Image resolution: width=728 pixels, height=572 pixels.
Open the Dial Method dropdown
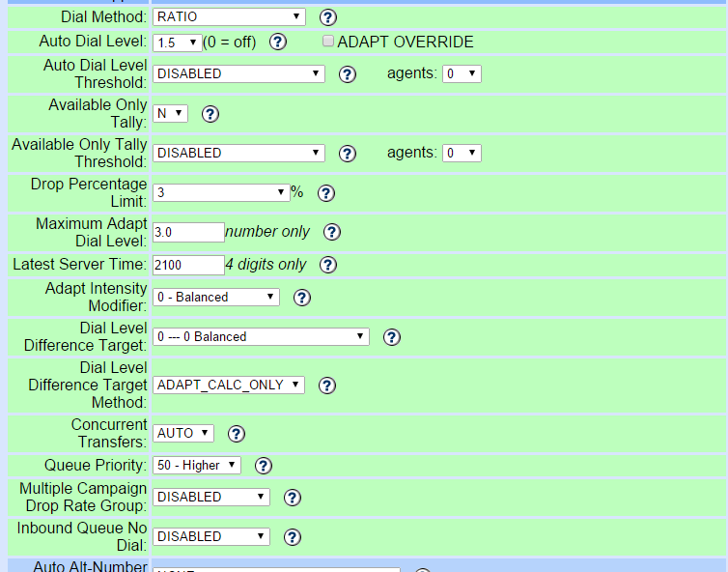(x=230, y=16)
